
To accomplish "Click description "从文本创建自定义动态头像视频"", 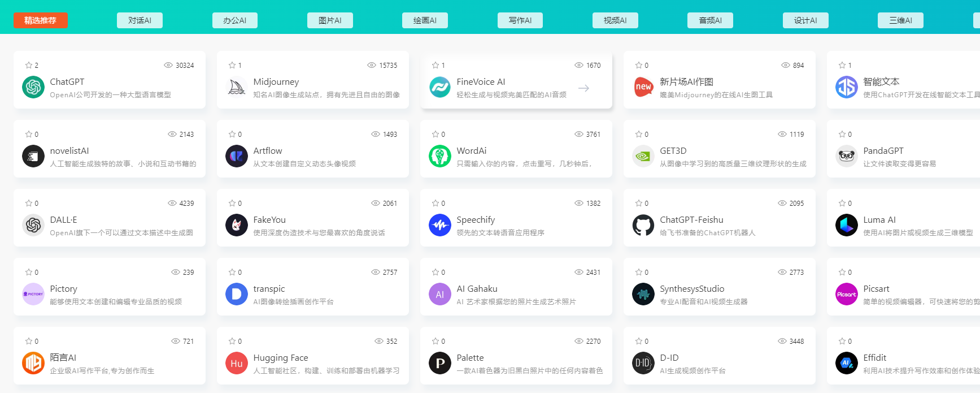I will click(304, 164).
